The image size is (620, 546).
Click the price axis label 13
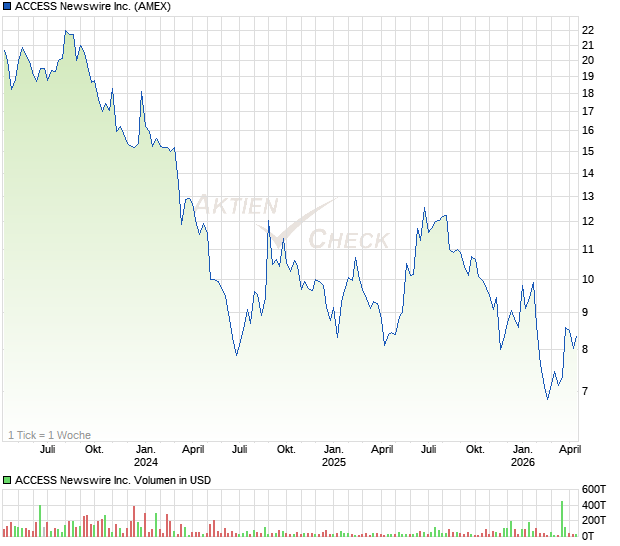[588, 196]
